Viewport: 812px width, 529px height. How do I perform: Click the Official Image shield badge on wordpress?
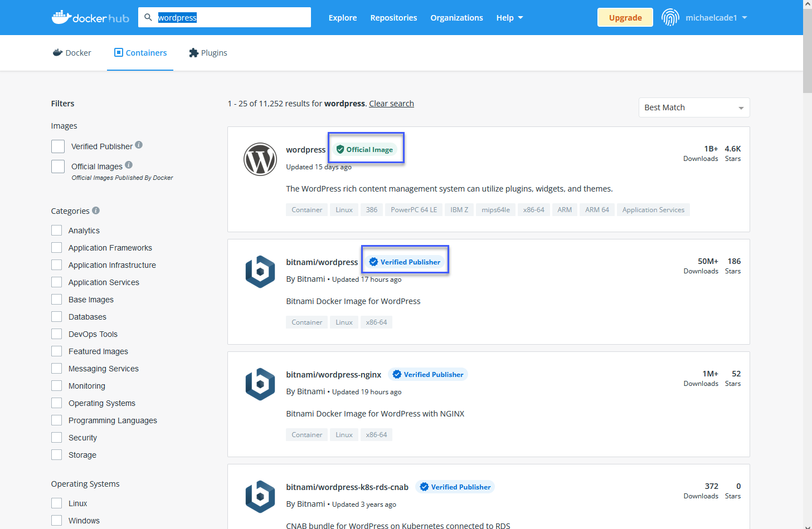point(364,149)
